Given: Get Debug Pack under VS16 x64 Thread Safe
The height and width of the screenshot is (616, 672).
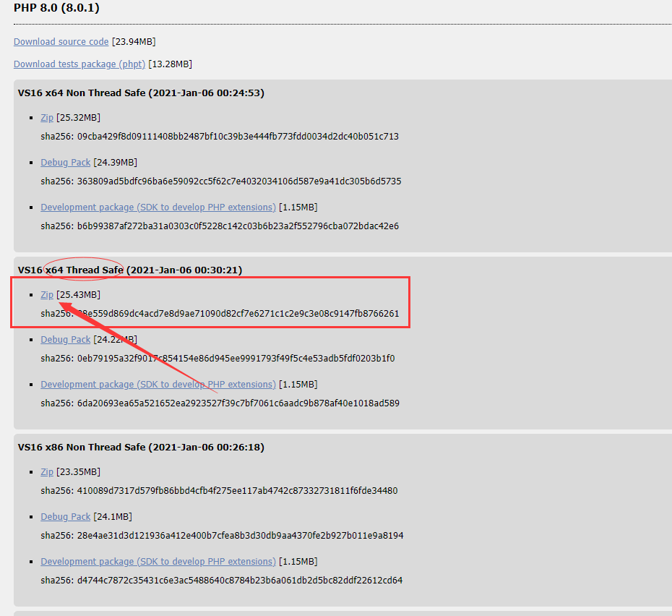Looking at the screenshot, I should click(x=66, y=340).
